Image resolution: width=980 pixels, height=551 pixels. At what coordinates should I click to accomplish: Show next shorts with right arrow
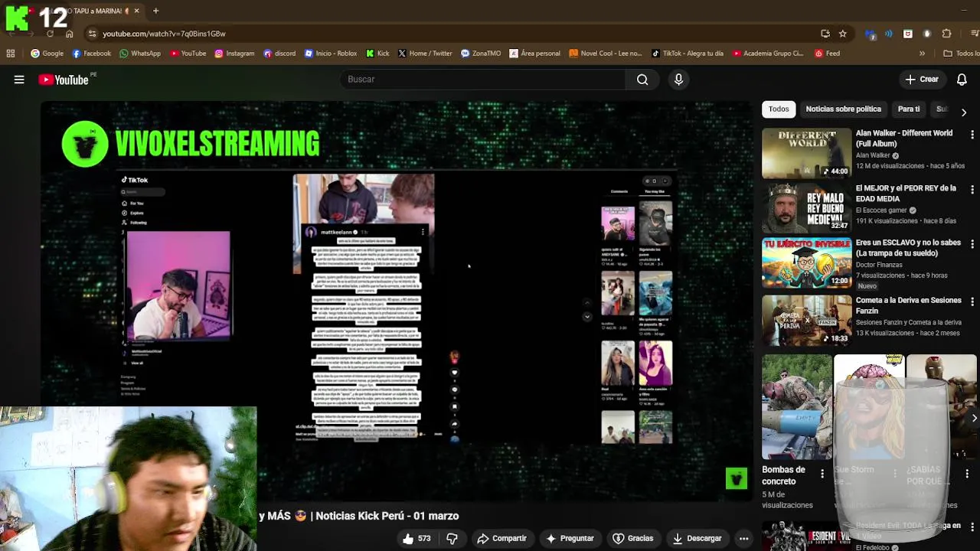tap(974, 418)
